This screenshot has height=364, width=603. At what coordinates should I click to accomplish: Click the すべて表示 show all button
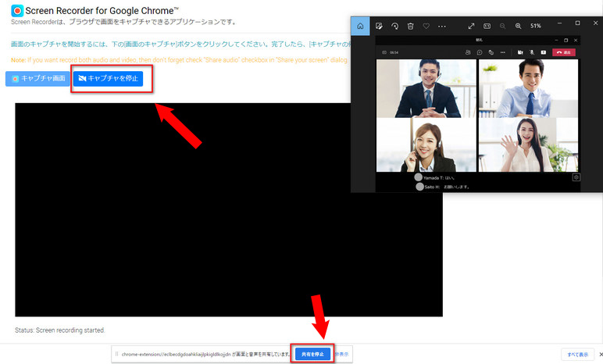pyautogui.click(x=578, y=354)
